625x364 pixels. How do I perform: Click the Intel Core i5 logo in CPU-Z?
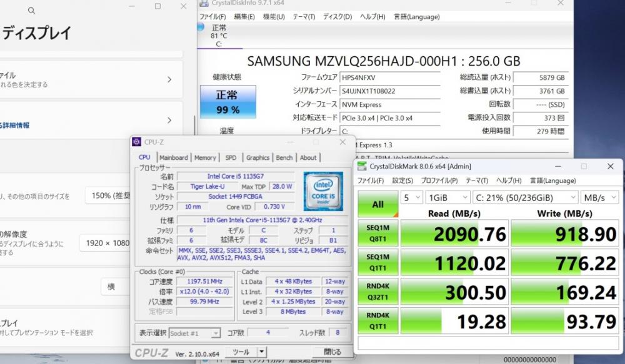point(323,191)
